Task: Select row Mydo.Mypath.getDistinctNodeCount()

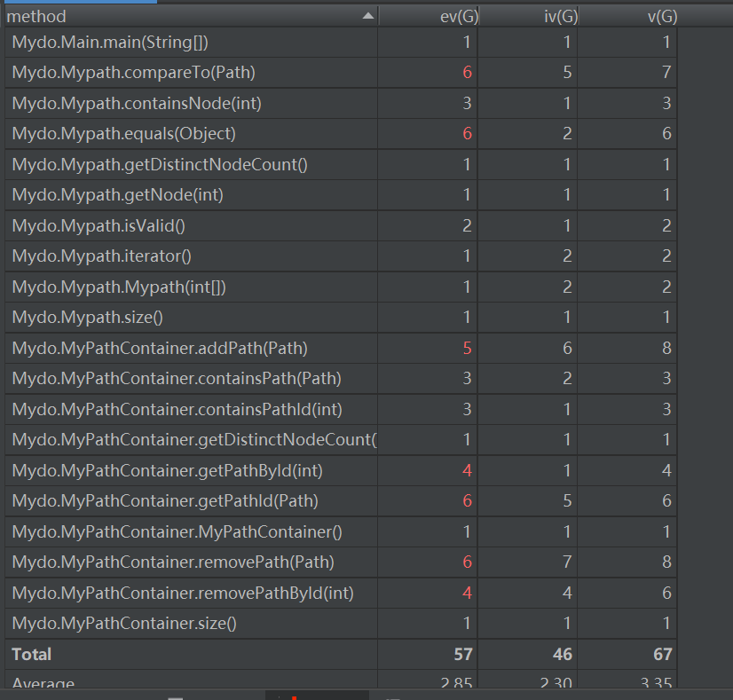Action: click(341, 164)
